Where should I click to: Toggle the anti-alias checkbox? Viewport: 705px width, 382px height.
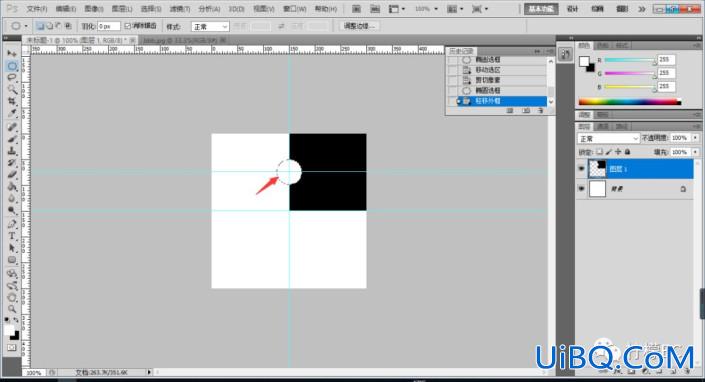128,26
